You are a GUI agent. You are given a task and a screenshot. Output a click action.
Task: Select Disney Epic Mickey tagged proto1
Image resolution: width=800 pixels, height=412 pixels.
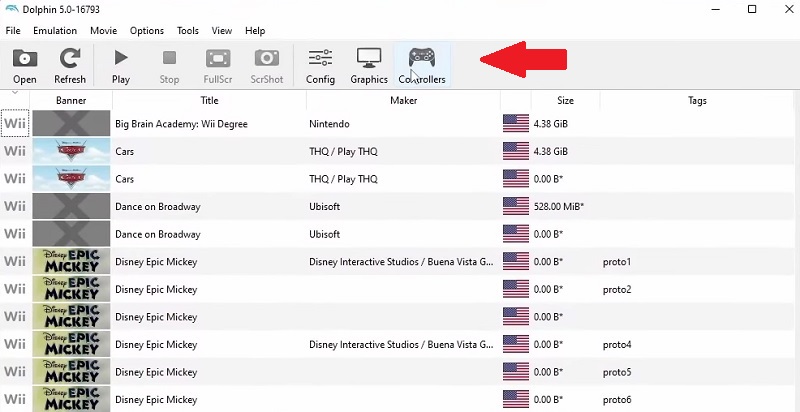(155, 262)
